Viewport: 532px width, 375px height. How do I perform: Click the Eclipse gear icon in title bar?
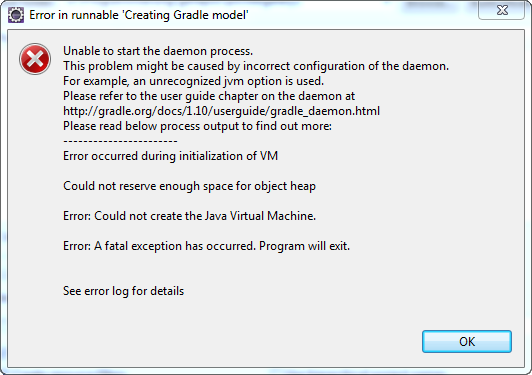click(x=16, y=15)
